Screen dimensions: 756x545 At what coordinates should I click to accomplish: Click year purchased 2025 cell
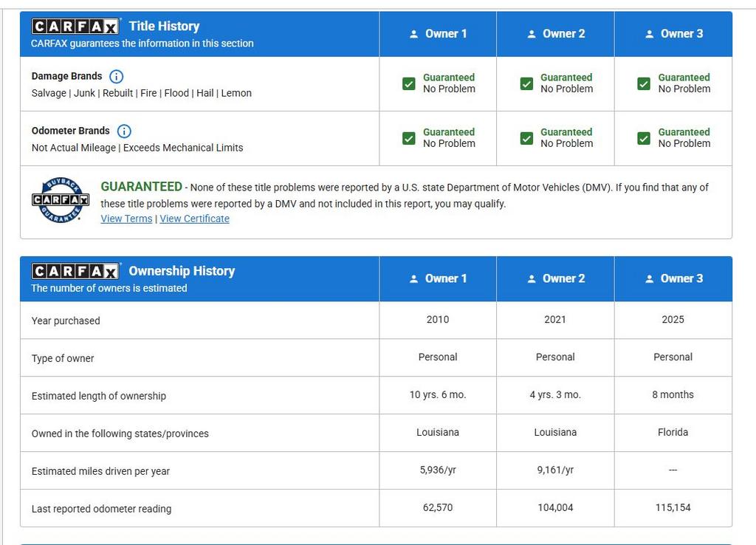coord(673,319)
